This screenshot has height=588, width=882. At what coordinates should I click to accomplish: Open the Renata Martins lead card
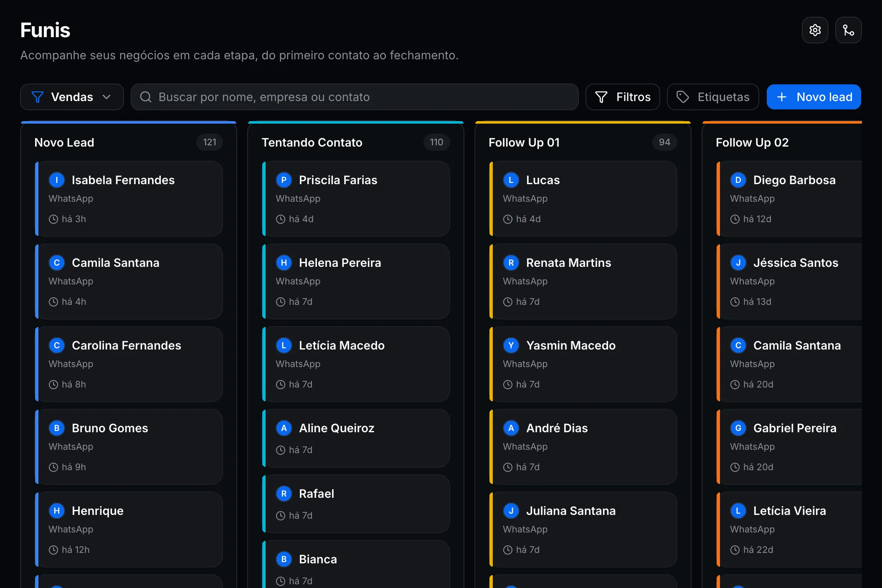click(x=583, y=281)
